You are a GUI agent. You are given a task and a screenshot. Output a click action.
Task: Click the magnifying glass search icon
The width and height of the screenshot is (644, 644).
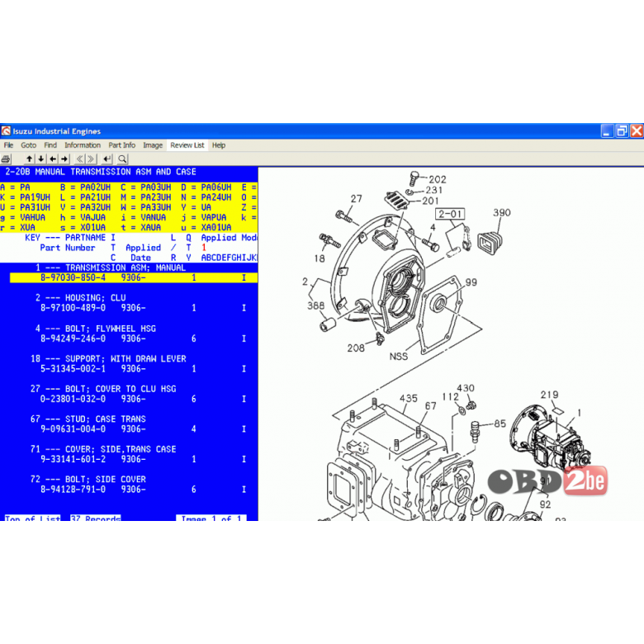122,159
